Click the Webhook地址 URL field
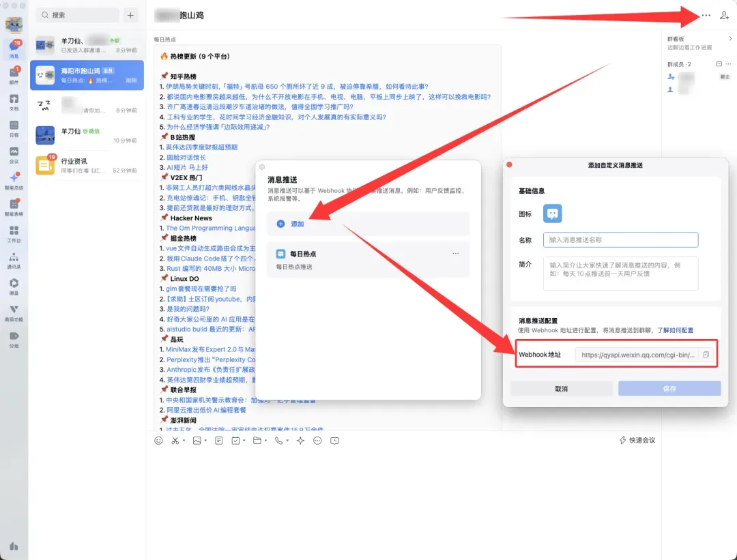The height and width of the screenshot is (560, 737). (x=637, y=355)
